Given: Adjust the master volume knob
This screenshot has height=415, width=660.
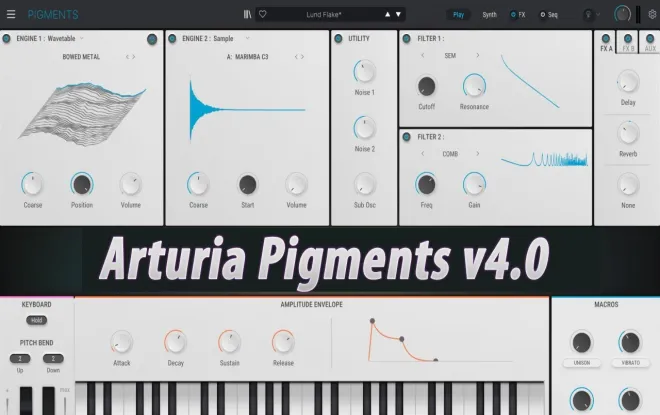Looking at the screenshot, I should pyautogui.click(x=622, y=14).
